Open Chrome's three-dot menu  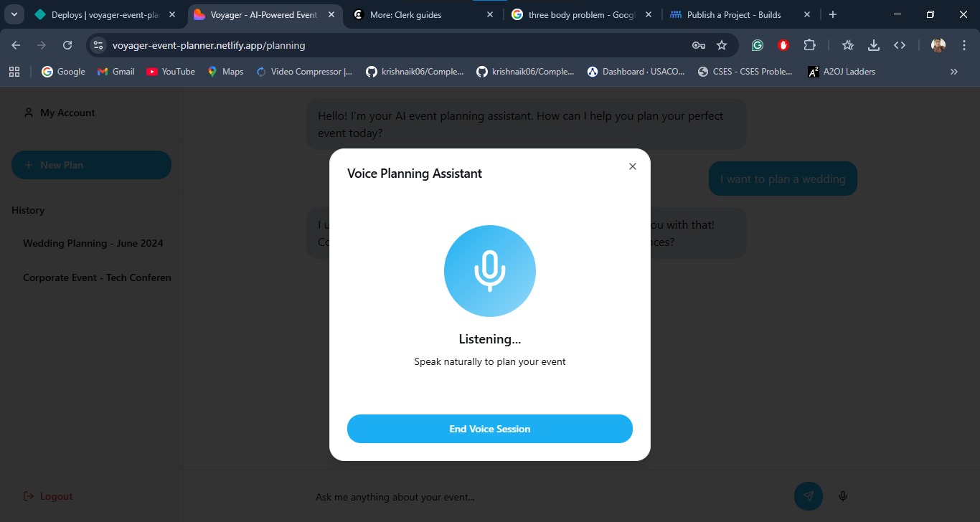tap(963, 45)
